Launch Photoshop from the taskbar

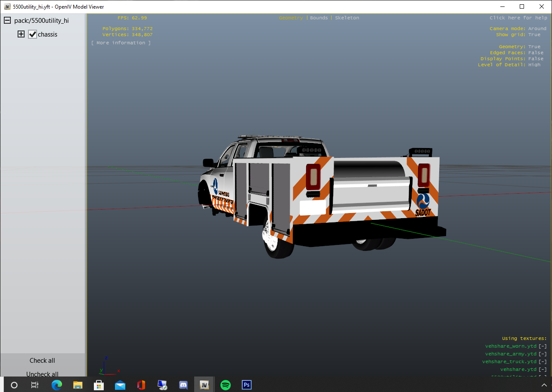pos(247,385)
